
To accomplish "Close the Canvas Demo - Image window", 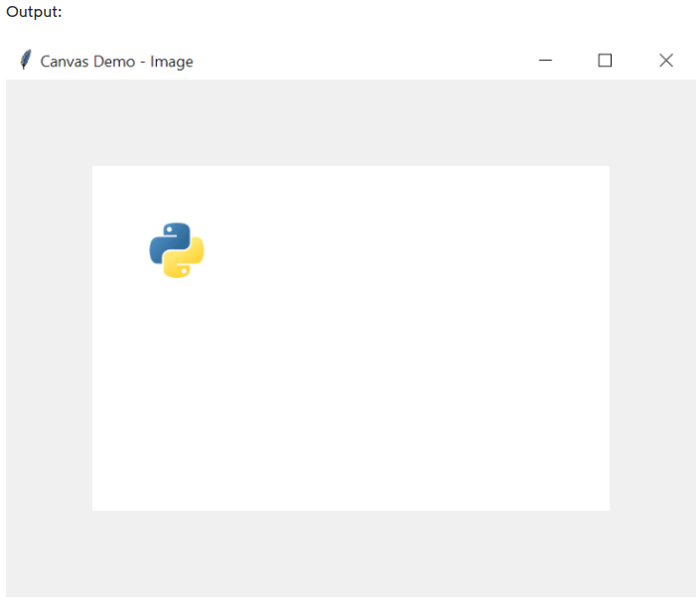I will coord(665,61).
